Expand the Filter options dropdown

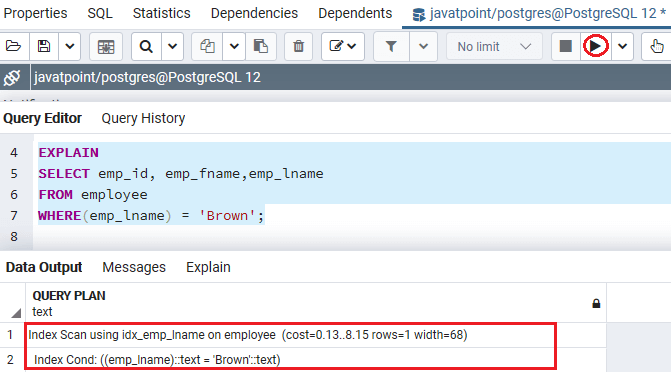point(423,46)
